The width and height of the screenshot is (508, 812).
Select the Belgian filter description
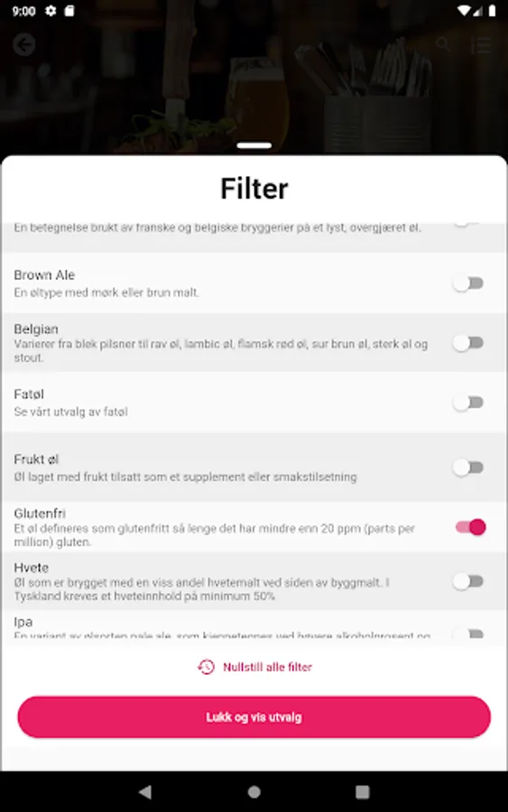(x=221, y=351)
